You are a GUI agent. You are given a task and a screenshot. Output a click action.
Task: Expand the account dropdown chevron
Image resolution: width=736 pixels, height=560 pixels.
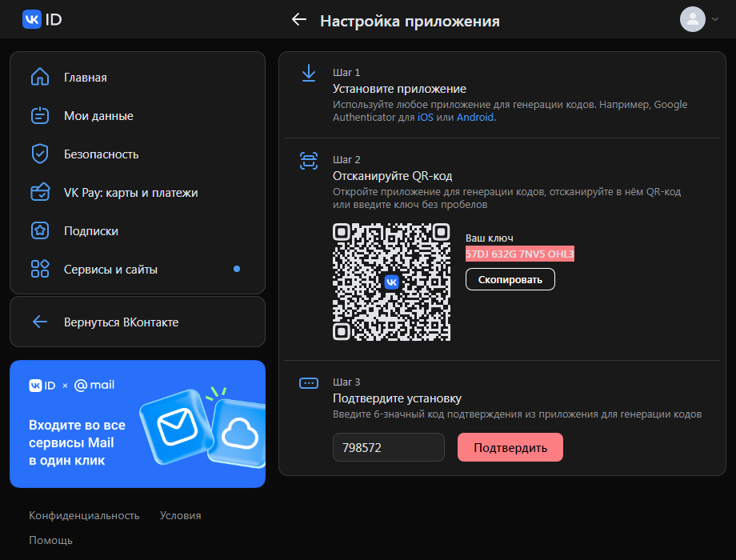(x=715, y=19)
